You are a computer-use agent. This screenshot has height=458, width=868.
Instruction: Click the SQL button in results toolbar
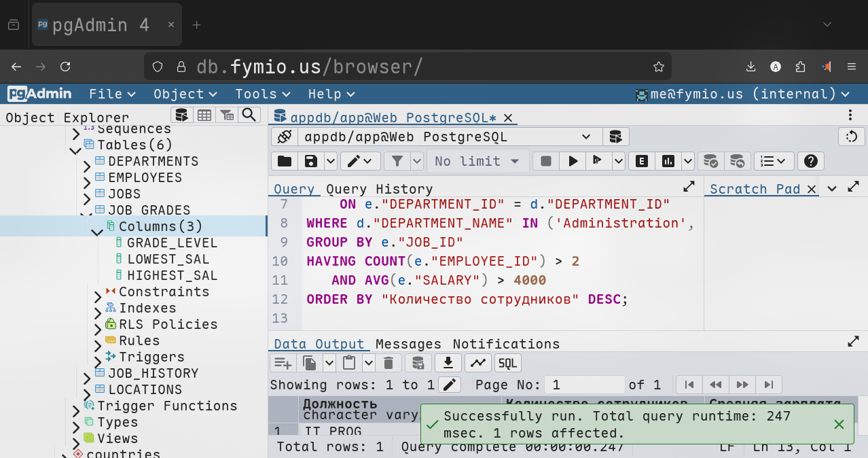(507, 363)
